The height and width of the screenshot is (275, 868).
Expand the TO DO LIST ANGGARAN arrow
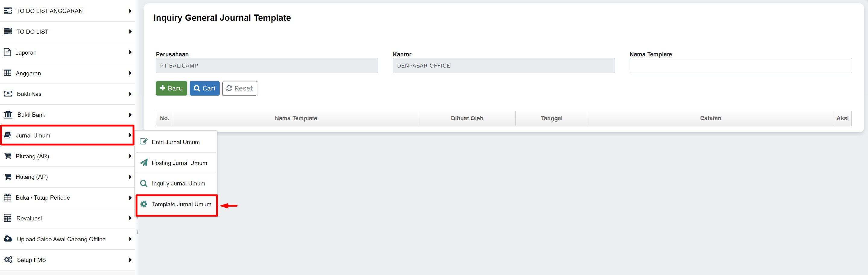point(130,11)
